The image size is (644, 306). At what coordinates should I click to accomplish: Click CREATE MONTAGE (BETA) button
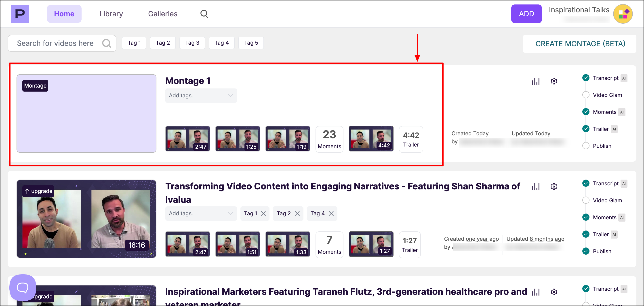580,44
